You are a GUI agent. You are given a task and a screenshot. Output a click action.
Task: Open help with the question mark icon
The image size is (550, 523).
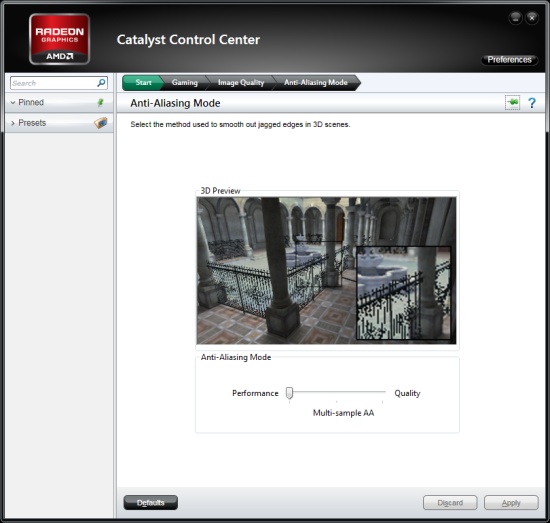click(532, 103)
